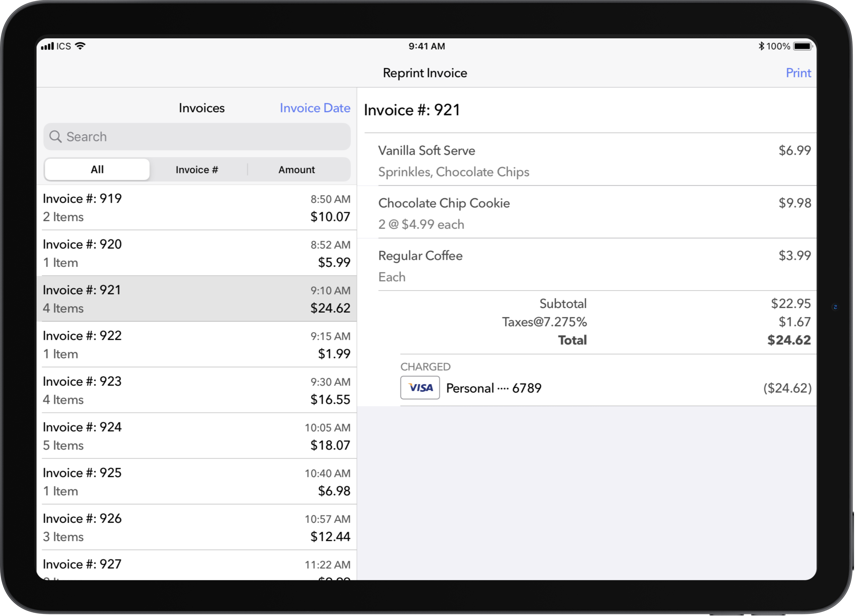The width and height of the screenshot is (855, 616).
Task: Open Invoice #: 924 for $18.07
Action: click(197, 436)
